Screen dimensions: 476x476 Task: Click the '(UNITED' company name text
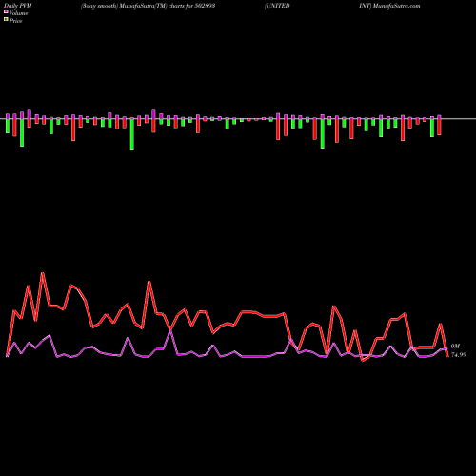(277, 6)
